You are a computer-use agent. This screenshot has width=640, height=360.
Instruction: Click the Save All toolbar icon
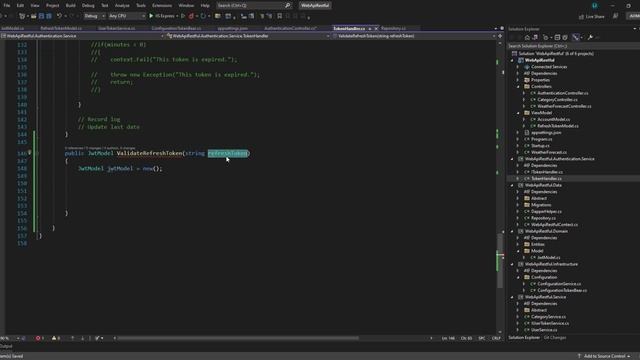click(x=49, y=16)
